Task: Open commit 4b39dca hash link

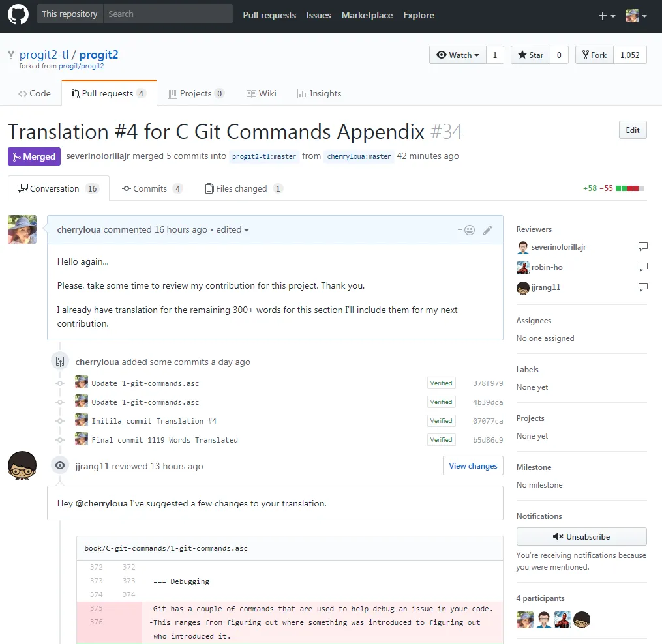Action: coord(488,402)
